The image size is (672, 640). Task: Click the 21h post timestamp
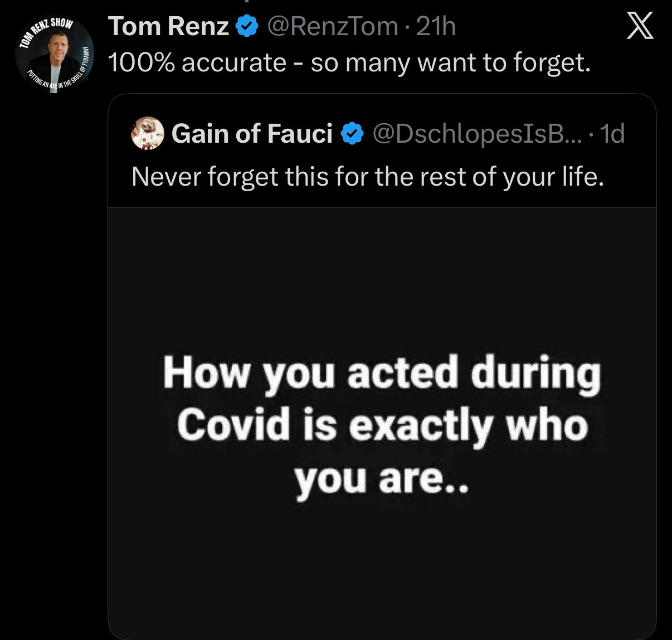436,26
